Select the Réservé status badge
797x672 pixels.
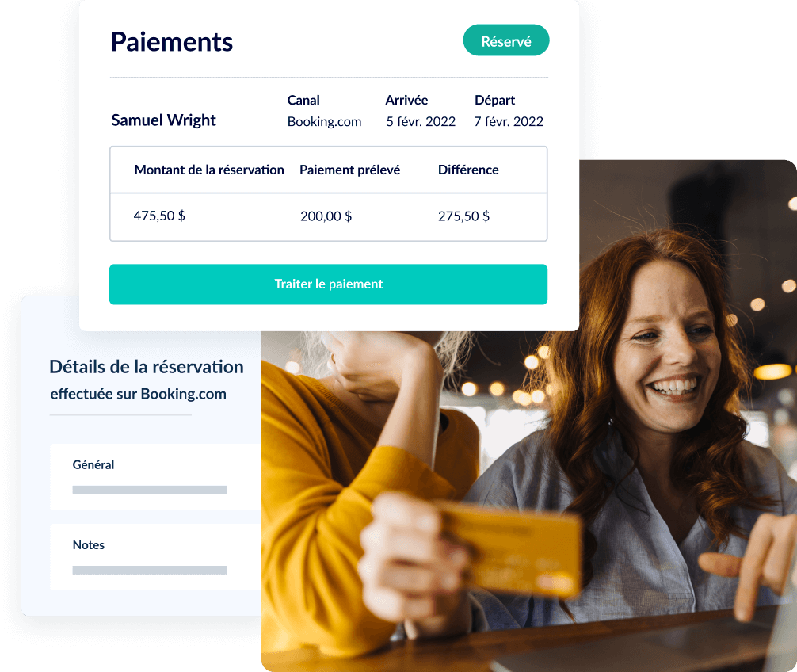[505, 40]
